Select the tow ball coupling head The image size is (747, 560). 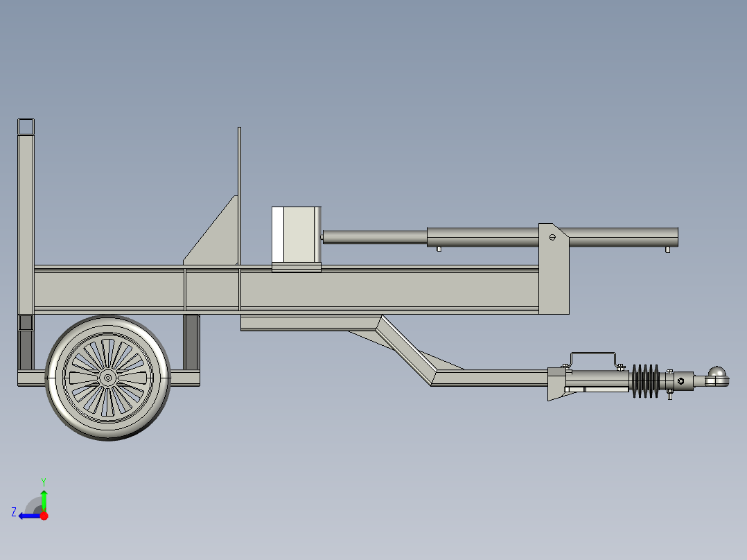click(717, 376)
